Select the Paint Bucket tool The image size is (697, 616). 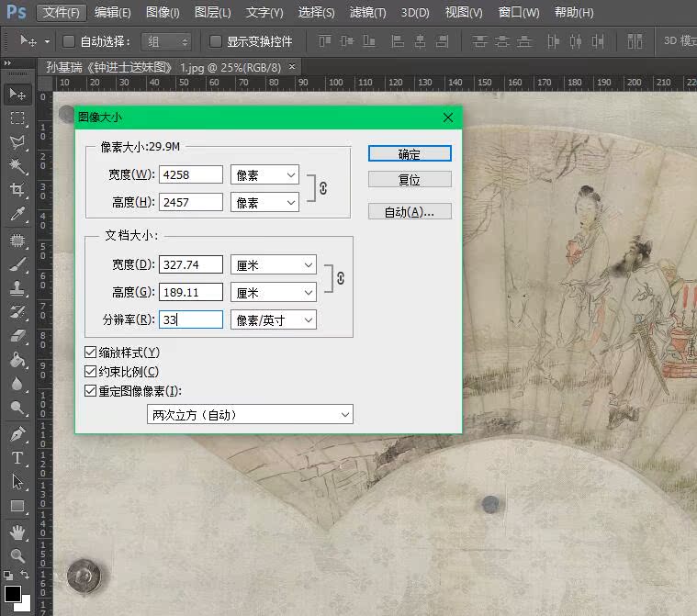pos(17,360)
